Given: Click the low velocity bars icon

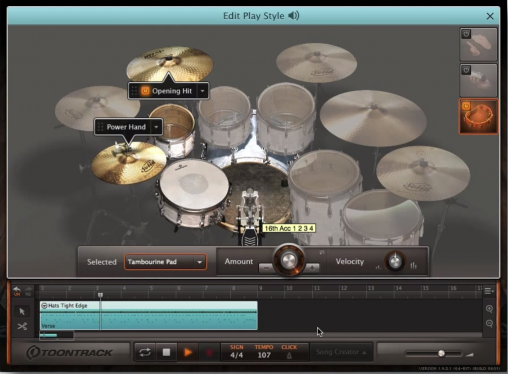Looking at the screenshot, I should pyautogui.click(x=378, y=267).
